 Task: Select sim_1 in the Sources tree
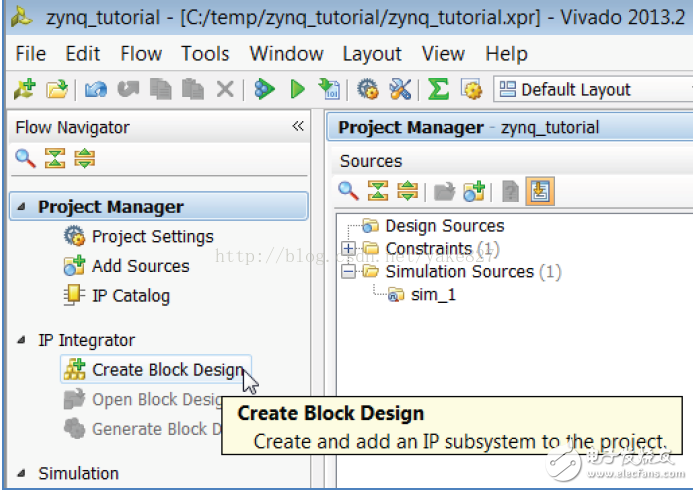433,295
